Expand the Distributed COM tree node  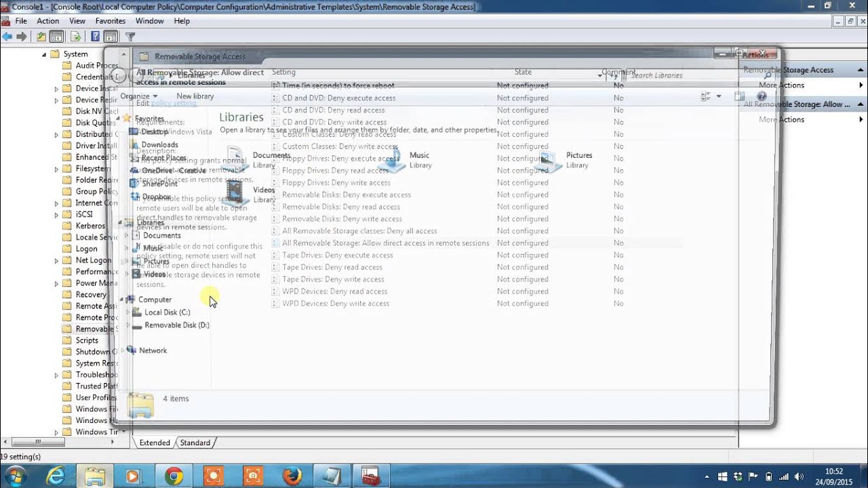(56, 134)
